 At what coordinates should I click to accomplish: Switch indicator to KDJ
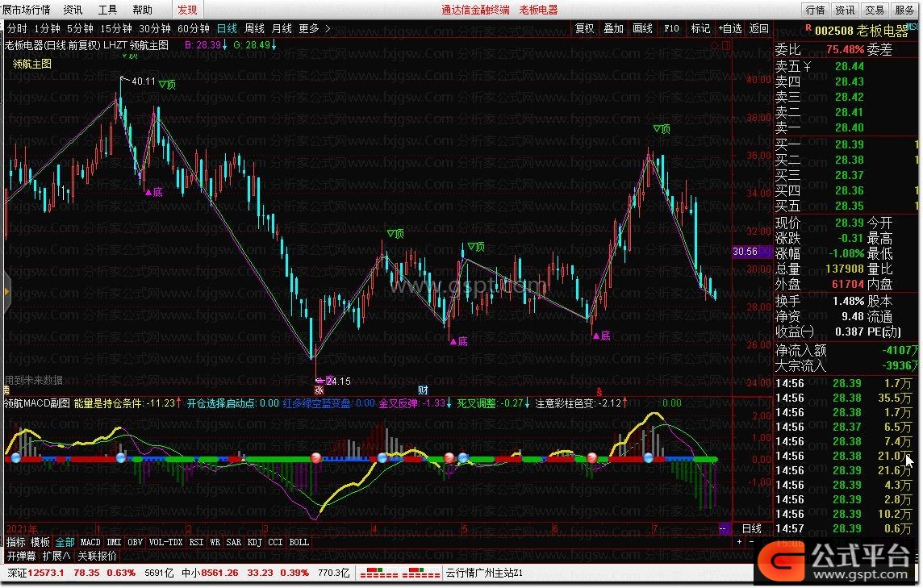[254, 542]
